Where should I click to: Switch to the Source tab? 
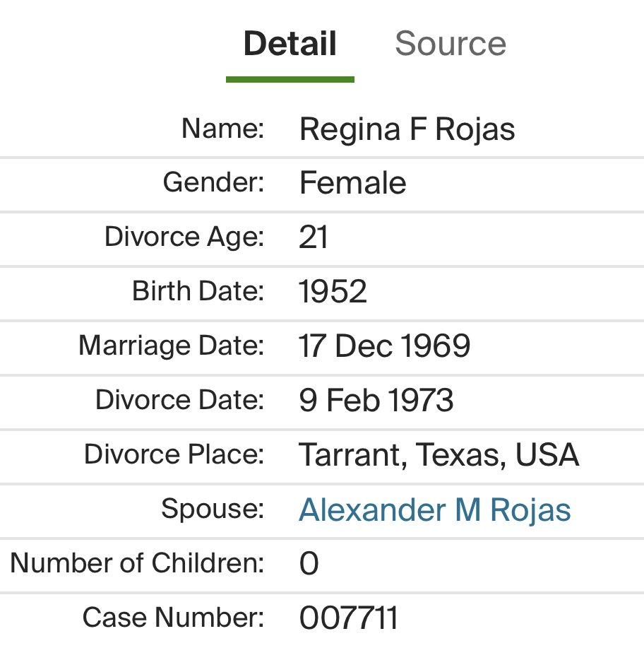(450, 44)
